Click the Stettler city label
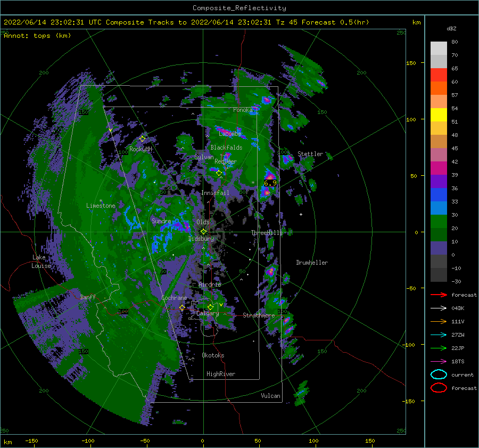479x448 pixels. [310, 154]
